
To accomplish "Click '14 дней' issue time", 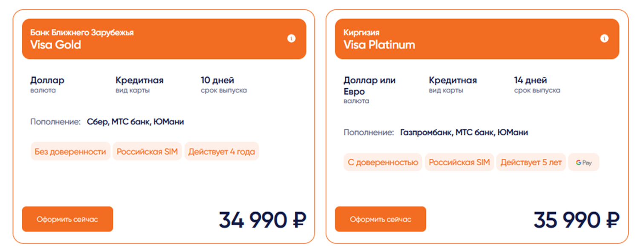I will point(530,80).
